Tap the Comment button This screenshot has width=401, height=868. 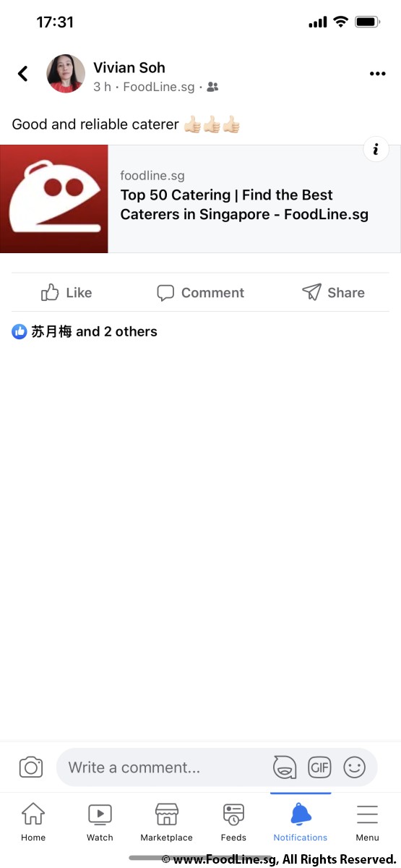[201, 292]
